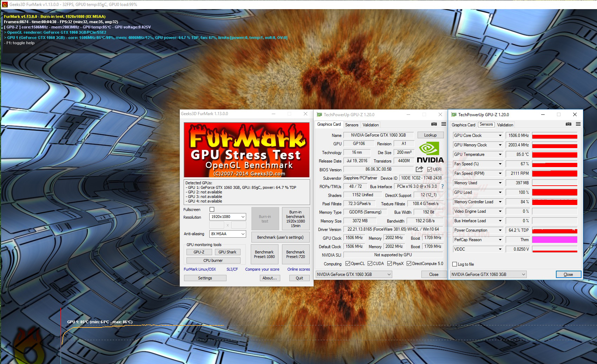Image resolution: width=597 pixels, height=364 pixels.
Task: Run the Benchmark Preset:720 button
Action: coord(296,254)
